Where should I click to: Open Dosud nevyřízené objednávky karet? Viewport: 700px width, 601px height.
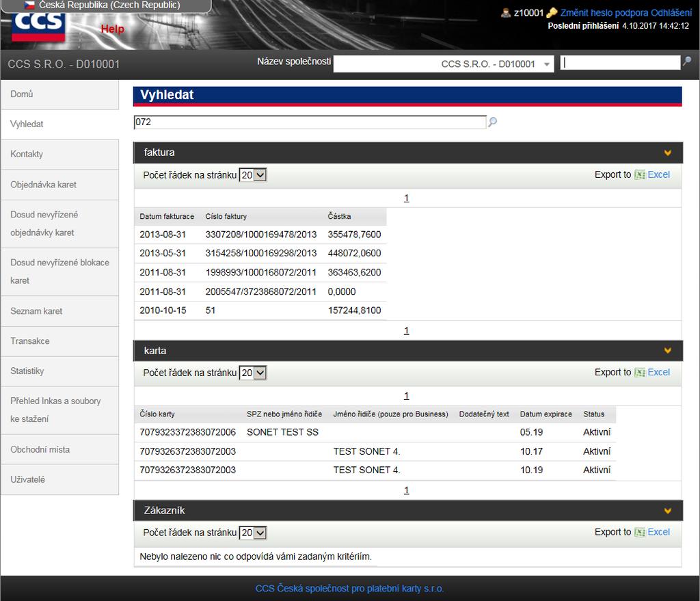point(60,224)
